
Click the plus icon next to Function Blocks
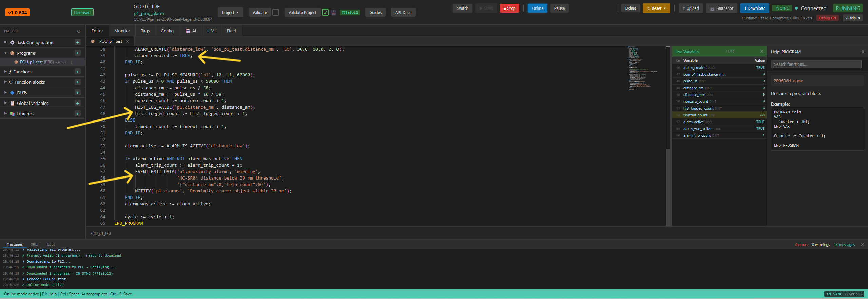pos(78,82)
